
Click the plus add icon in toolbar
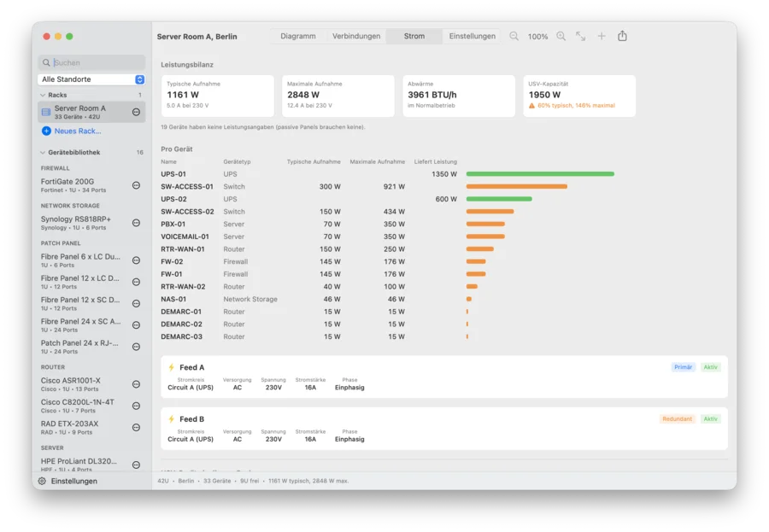[x=602, y=36]
